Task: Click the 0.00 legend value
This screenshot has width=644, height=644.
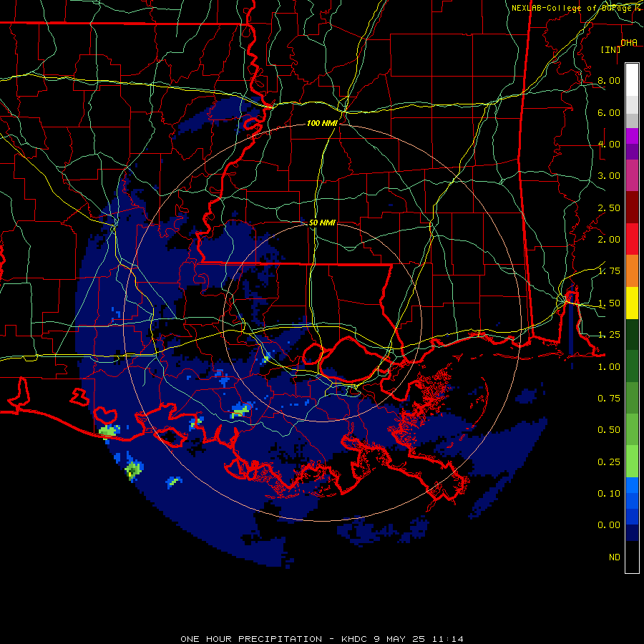Action: tap(609, 525)
